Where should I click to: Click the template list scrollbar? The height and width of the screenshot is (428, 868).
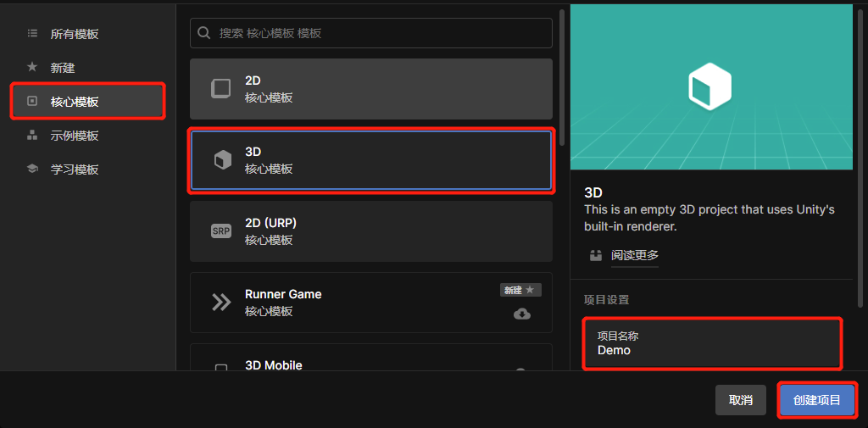pos(562,77)
